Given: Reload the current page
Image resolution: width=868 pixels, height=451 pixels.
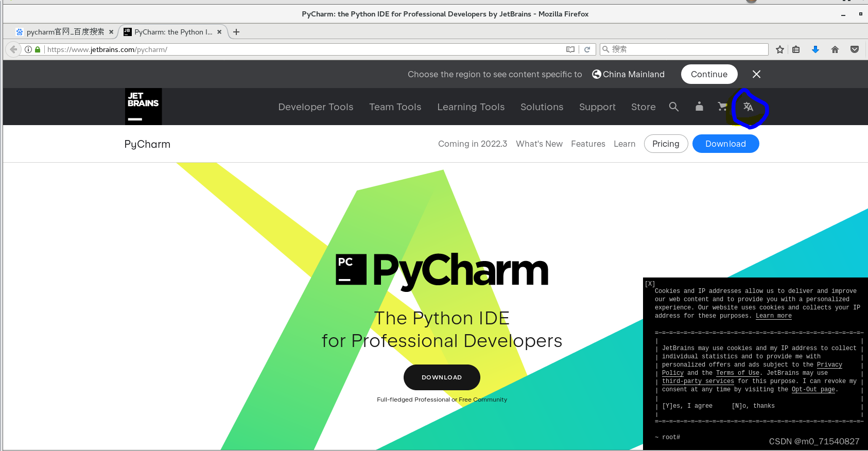Looking at the screenshot, I should (x=587, y=49).
